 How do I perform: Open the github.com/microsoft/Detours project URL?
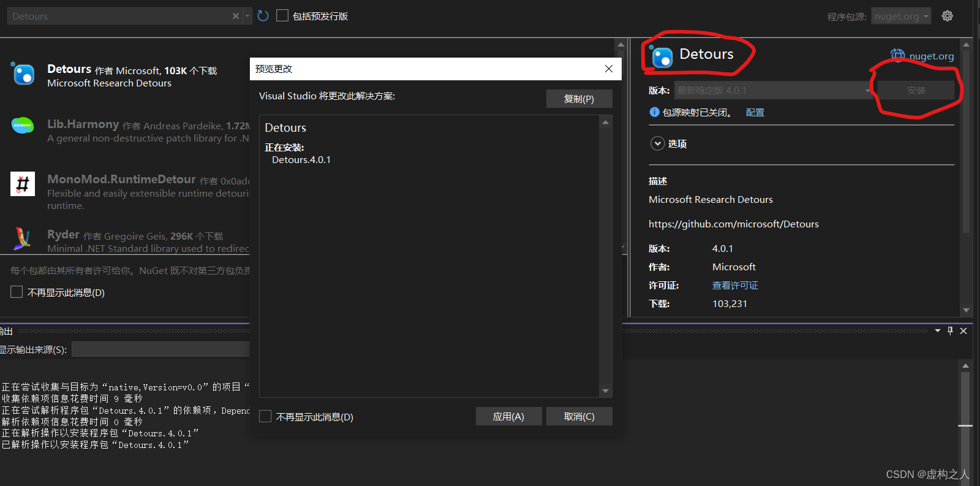coord(734,224)
